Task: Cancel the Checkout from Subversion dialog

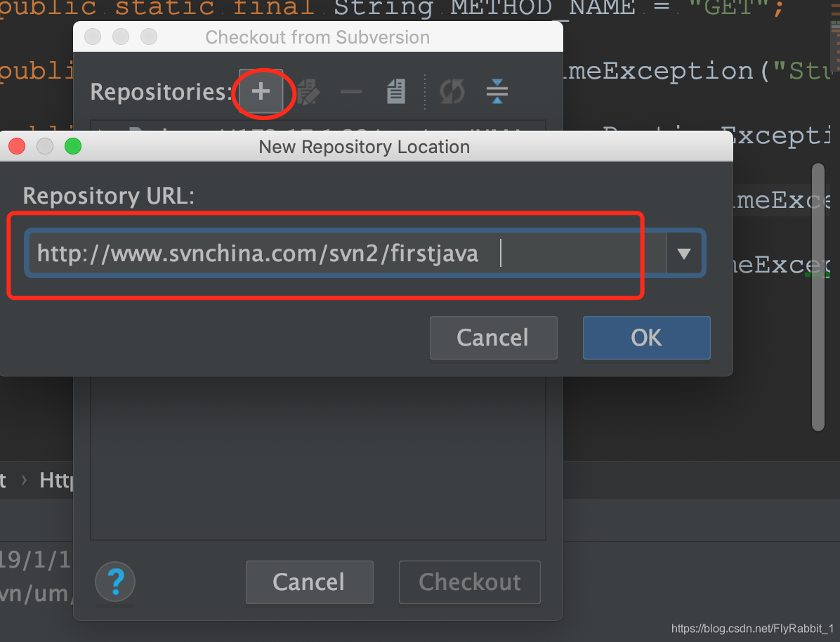Action: point(309,582)
